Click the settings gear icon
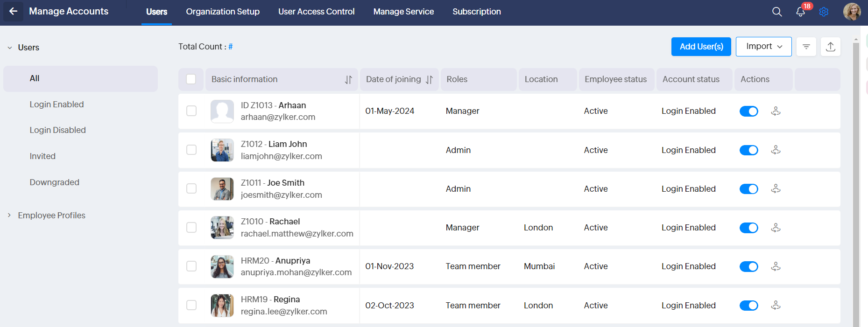 pos(824,12)
